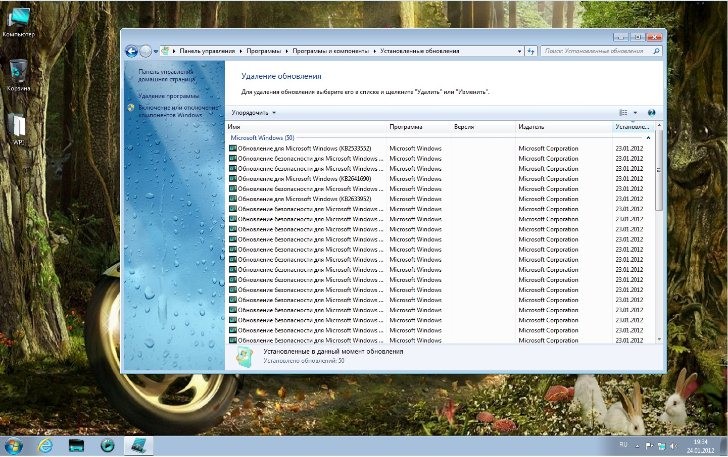Click the shield icon beside Windows components
The width and height of the screenshot is (728, 457).
[131, 108]
